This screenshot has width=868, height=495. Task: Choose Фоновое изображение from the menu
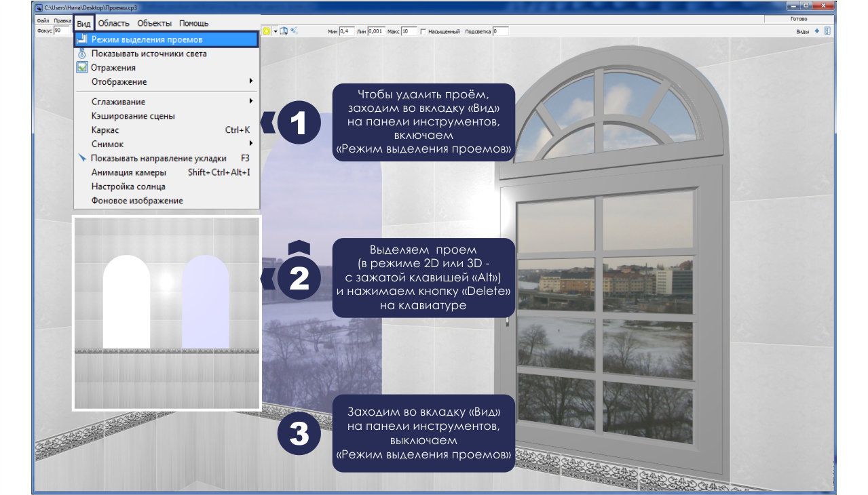(x=137, y=201)
